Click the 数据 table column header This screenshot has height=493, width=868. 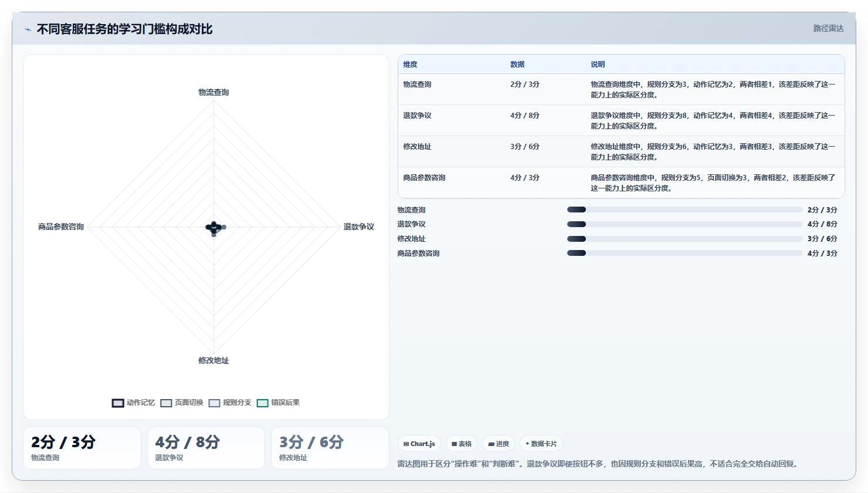point(517,65)
